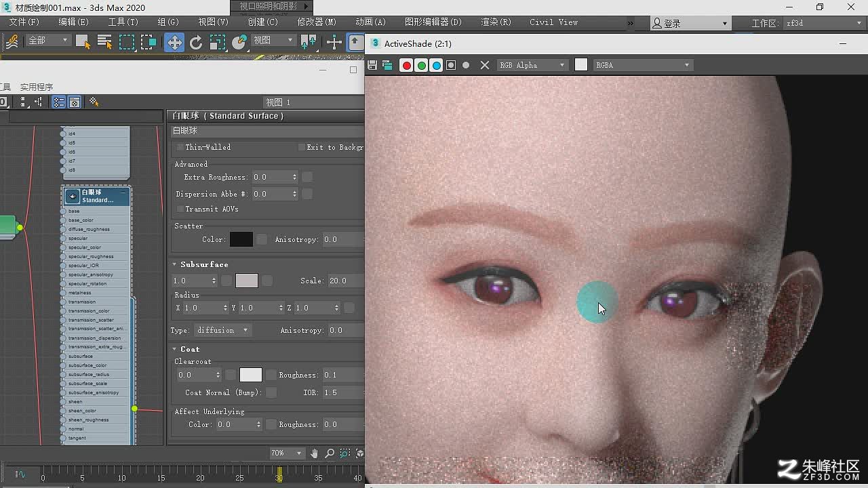Open the 70% zoom level dropdown
Image resolution: width=868 pixels, height=488 pixels.
(286, 453)
